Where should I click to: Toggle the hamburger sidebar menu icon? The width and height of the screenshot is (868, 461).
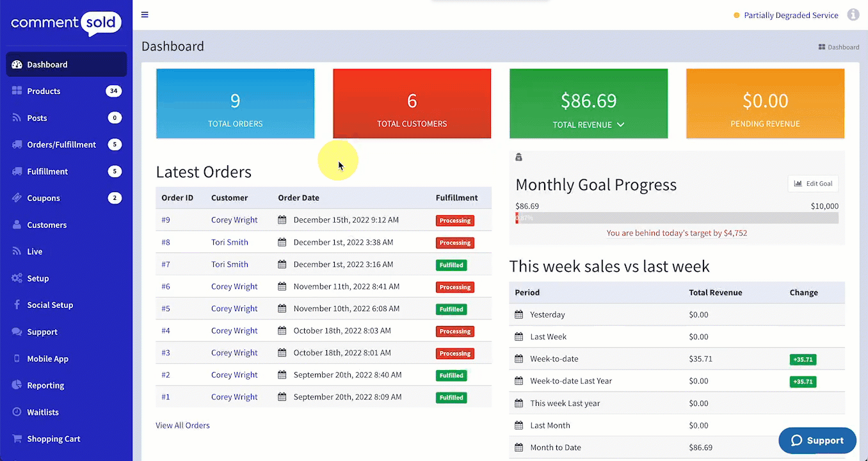[x=145, y=15]
